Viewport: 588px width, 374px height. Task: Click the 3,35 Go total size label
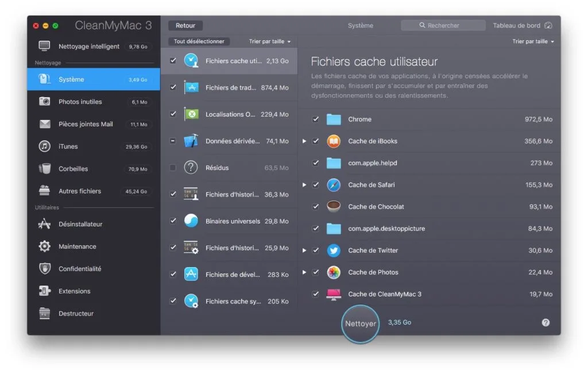pos(400,322)
